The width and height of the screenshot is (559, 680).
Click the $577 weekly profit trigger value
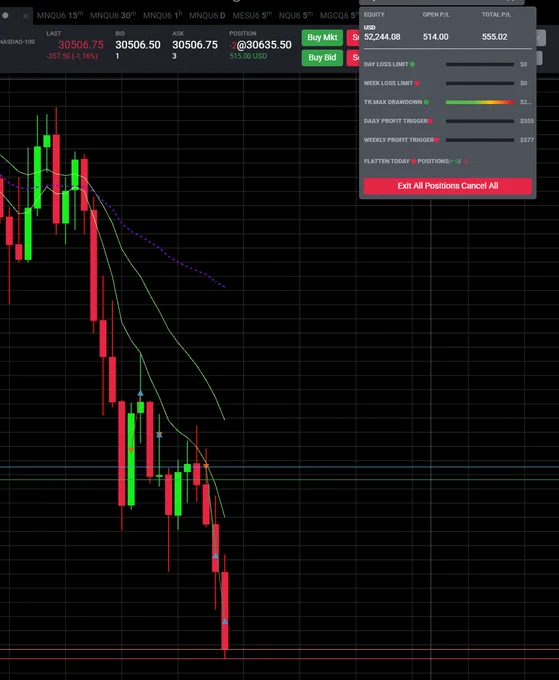(527, 140)
